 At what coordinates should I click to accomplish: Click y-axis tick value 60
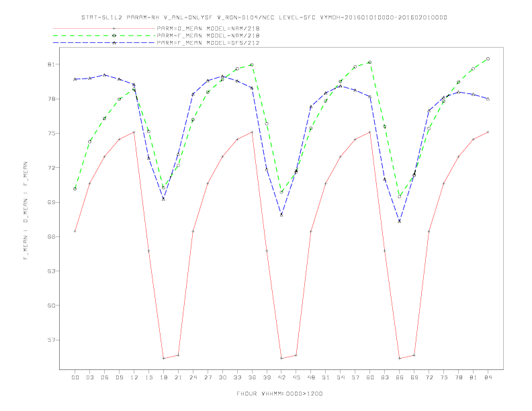coord(51,306)
